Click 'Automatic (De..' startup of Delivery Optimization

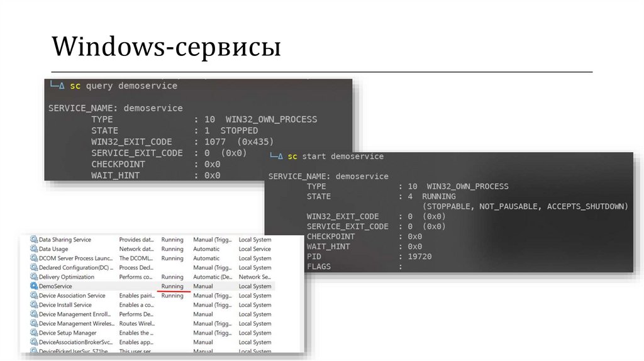point(213,277)
